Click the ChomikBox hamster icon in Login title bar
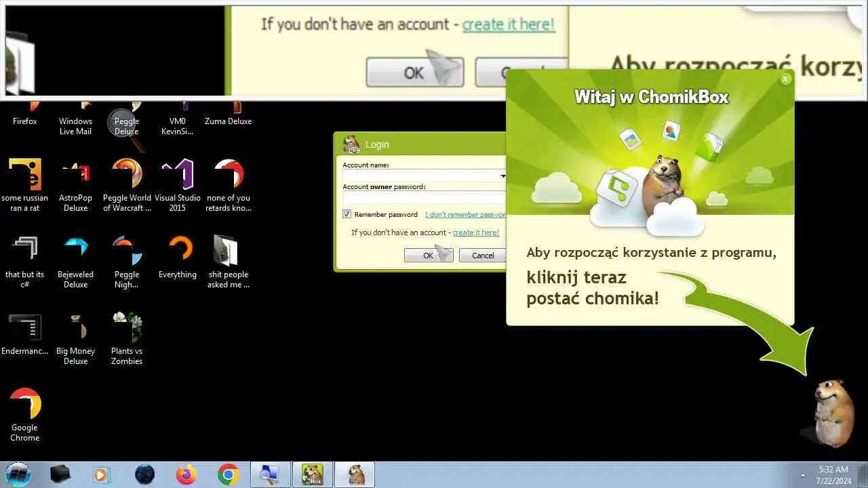This screenshot has width=868, height=488. [351, 144]
